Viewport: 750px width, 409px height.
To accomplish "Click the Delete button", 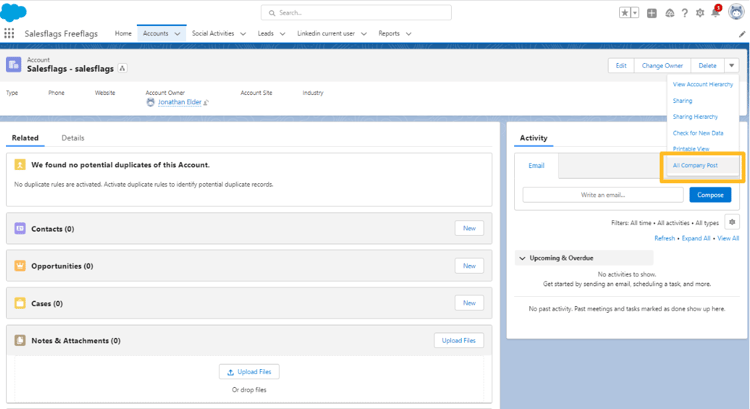I will pyautogui.click(x=707, y=66).
